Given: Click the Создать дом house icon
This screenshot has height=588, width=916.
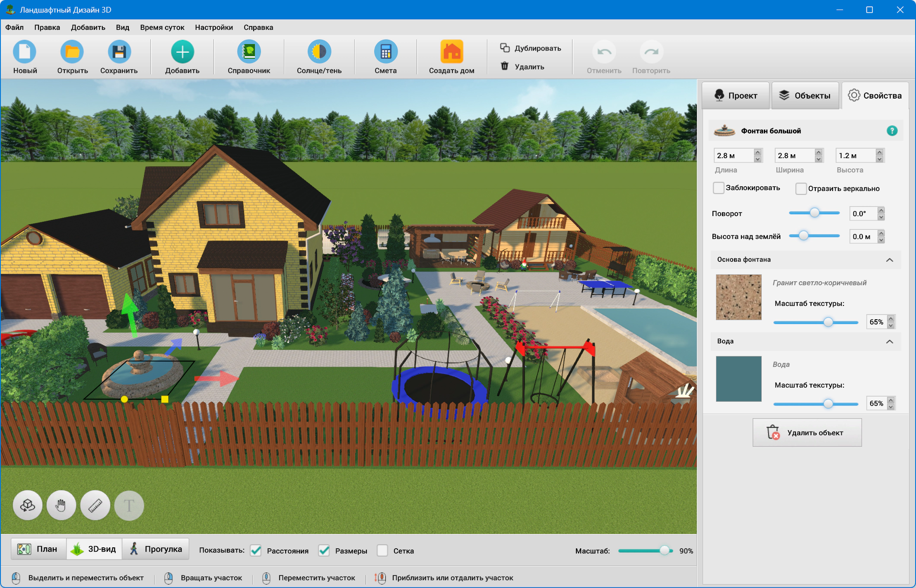Looking at the screenshot, I should coord(452,52).
